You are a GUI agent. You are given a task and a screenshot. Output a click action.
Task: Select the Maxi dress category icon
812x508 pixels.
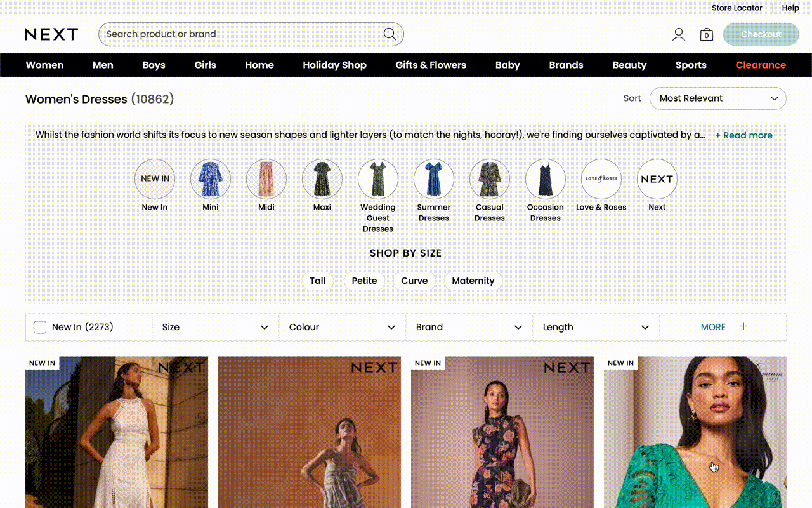(322, 179)
